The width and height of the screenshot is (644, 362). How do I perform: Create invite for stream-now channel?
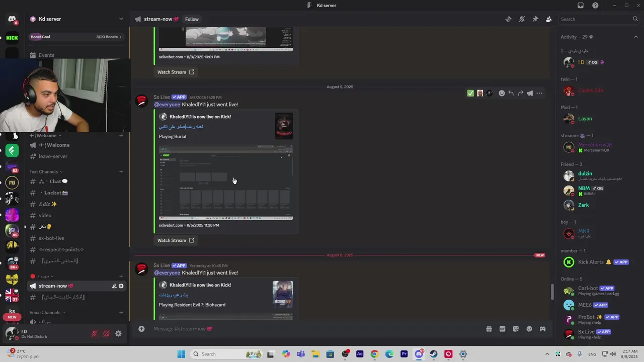(114, 286)
